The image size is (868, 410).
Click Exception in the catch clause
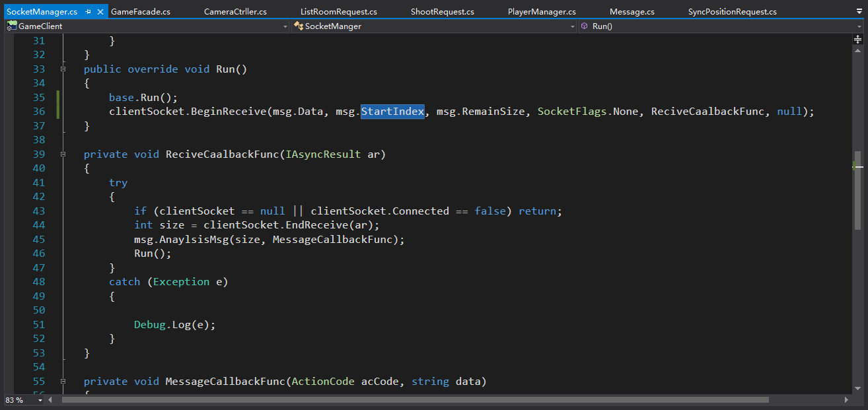click(181, 282)
